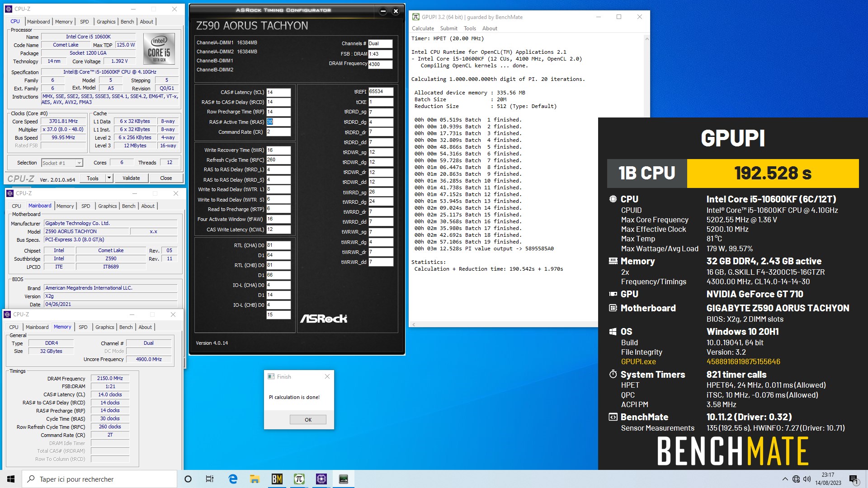Open Tools menu in GPUPI

point(470,28)
